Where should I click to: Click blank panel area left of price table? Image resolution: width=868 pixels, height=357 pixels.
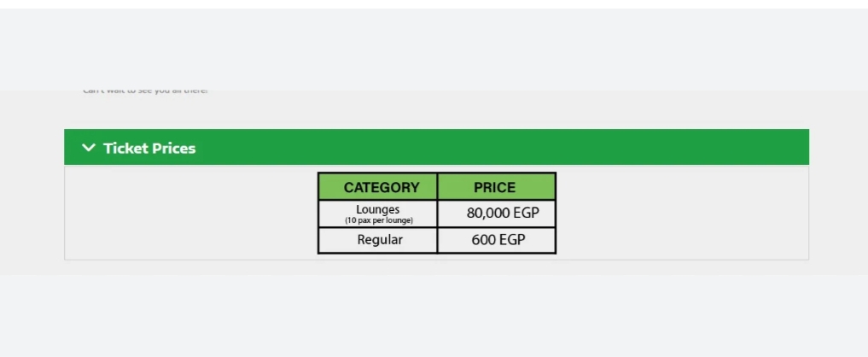pos(188,214)
